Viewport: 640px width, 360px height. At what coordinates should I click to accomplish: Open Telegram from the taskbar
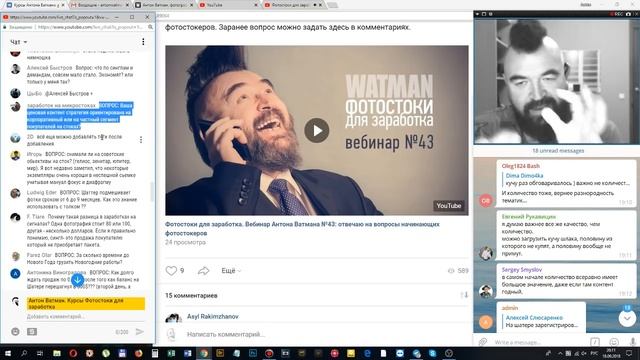pos(416,353)
